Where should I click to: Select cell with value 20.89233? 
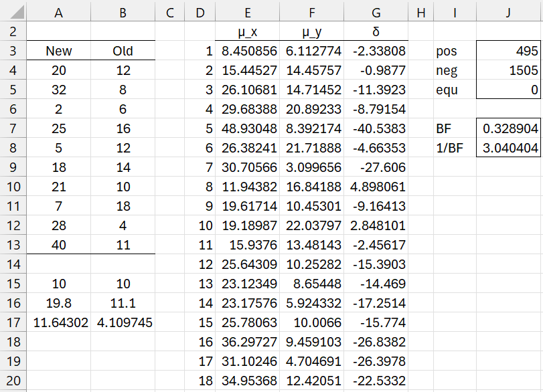[x=311, y=109]
